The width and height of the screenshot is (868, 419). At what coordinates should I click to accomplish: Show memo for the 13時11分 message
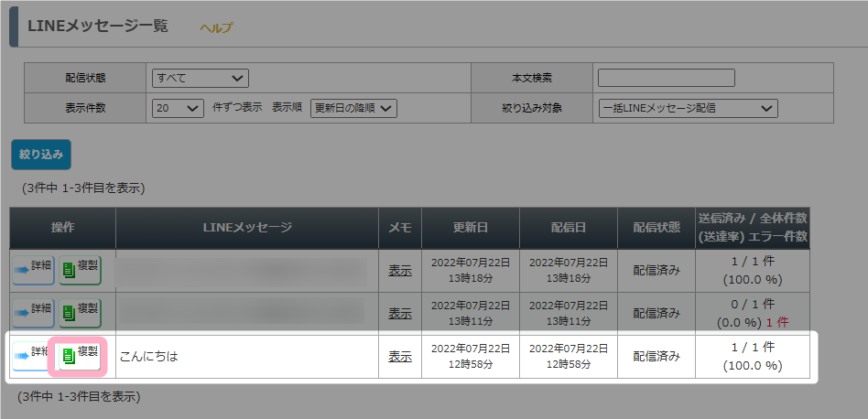click(x=400, y=314)
